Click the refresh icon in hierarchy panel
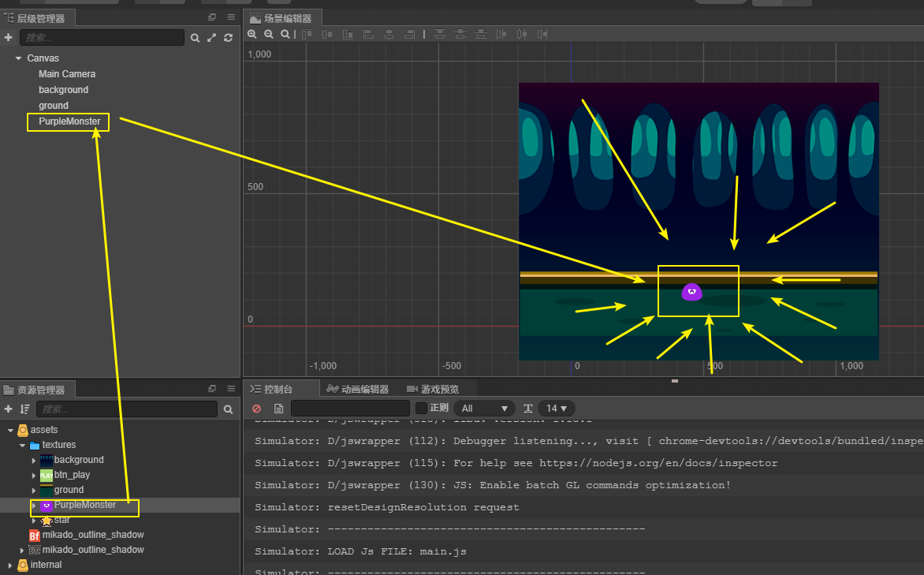Screen dimensions: 924x575 [229, 37]
